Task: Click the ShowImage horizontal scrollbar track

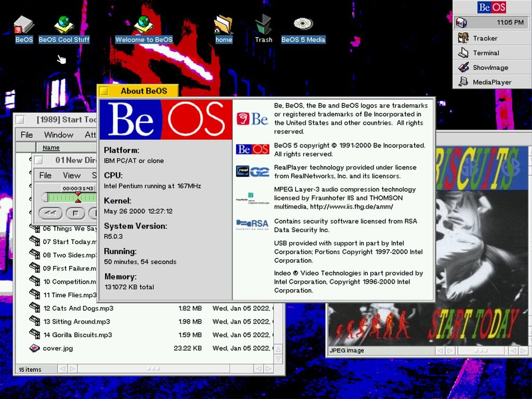Action: pyautogui.click(x=481, y=351)
